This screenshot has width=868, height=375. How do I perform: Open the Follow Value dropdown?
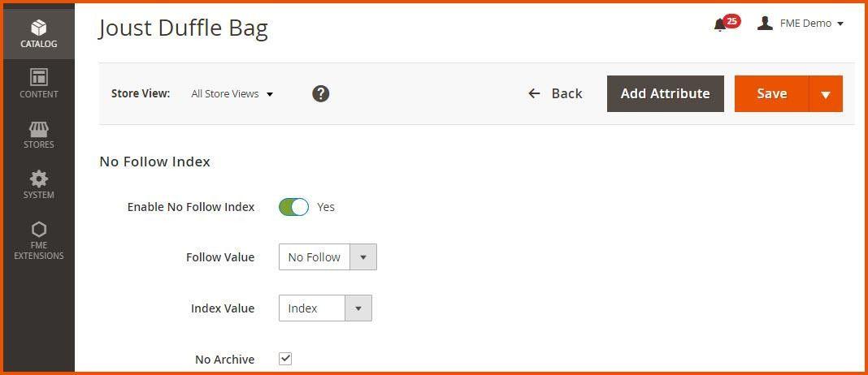pyautogui.click(x=328, y=257)
